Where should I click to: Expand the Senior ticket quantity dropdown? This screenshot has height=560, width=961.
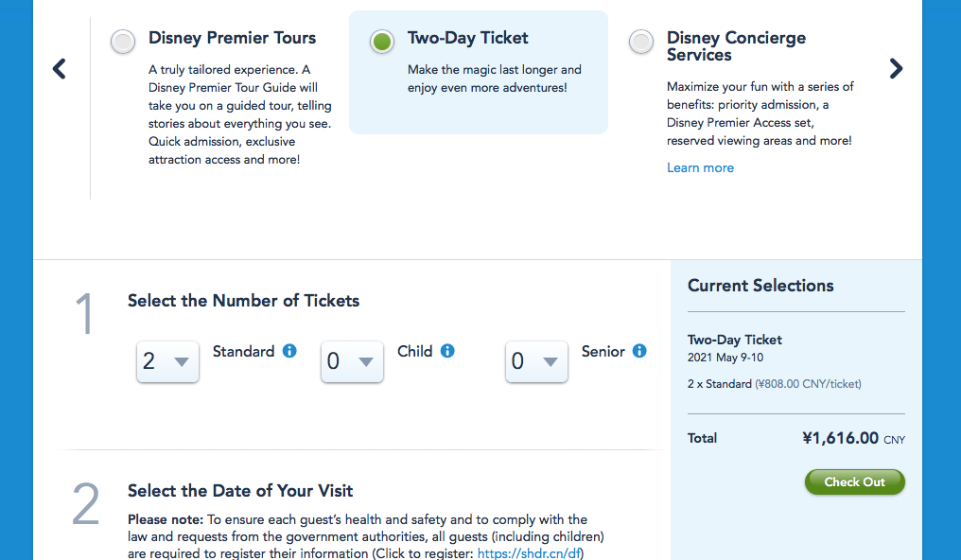536,361
